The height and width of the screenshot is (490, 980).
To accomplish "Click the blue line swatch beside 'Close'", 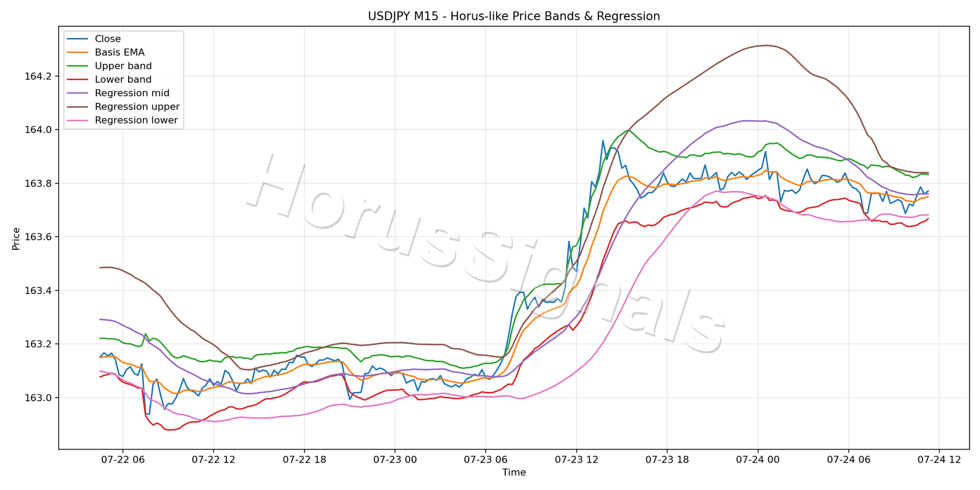I will (x=78, y=39).
